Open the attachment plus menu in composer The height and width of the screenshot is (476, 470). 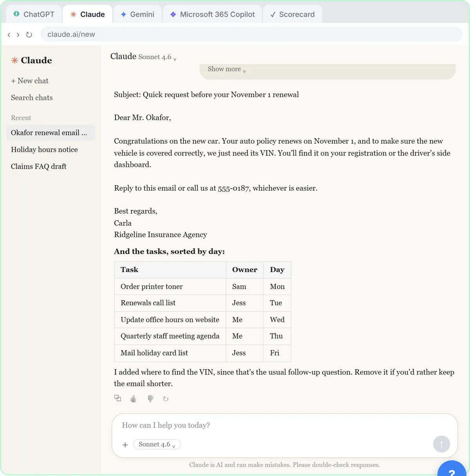(x=125, y=445)
